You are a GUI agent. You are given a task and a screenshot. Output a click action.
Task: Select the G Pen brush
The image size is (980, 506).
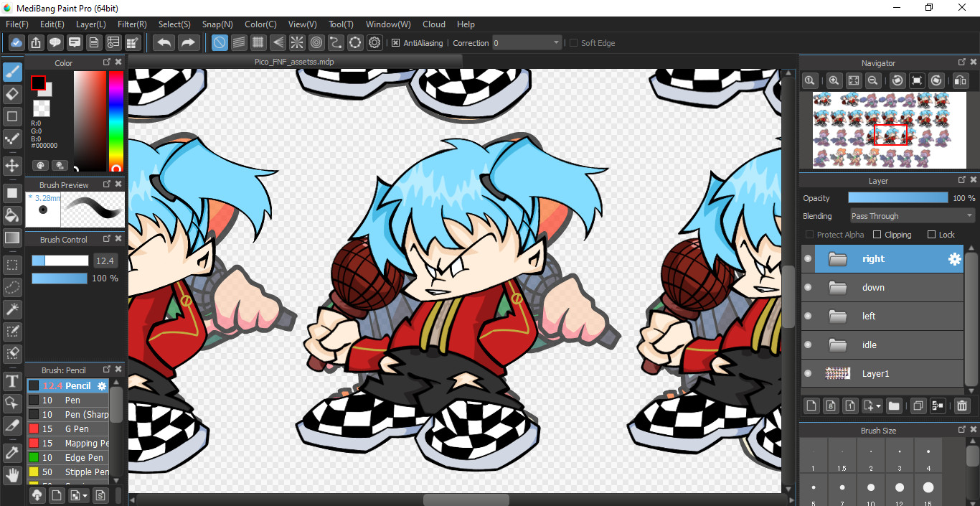(75, 429)
